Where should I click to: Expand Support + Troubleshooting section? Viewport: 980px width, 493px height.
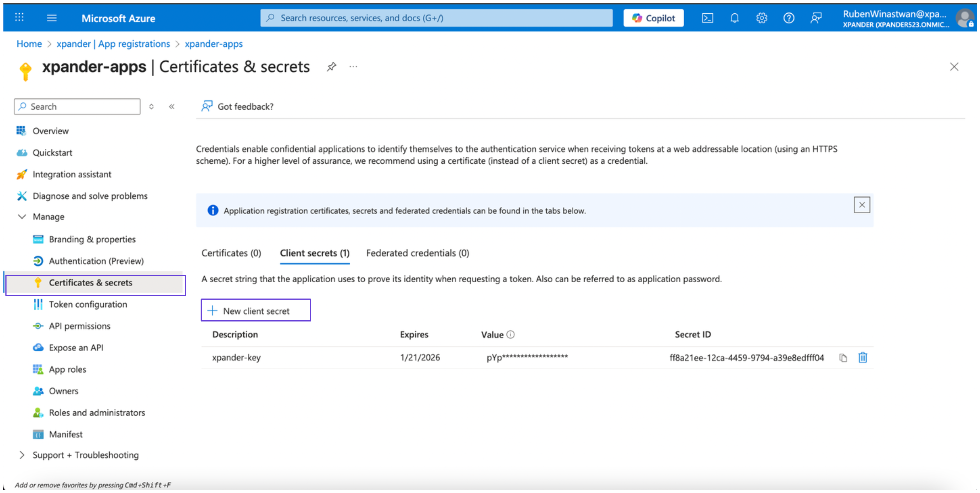point(22,455)
